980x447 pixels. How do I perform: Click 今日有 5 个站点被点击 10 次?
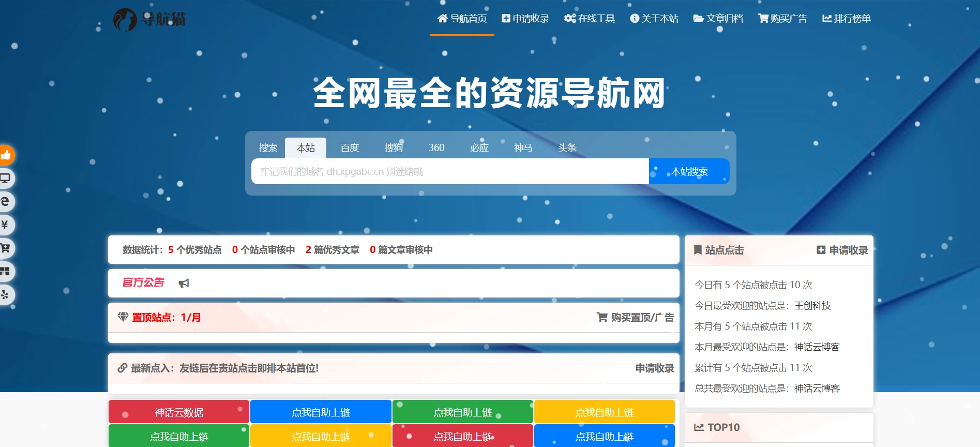(753, 285)
